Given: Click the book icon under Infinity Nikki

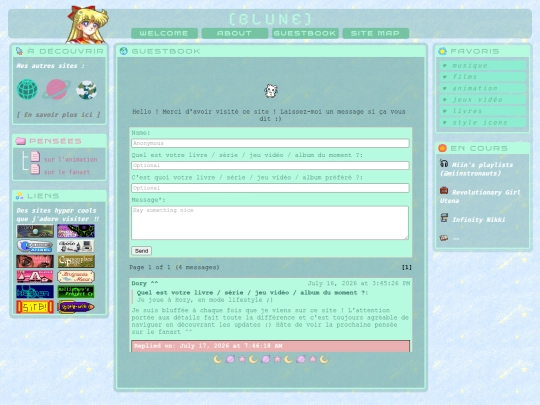Looking at the screenshot, I should point(444,238).
